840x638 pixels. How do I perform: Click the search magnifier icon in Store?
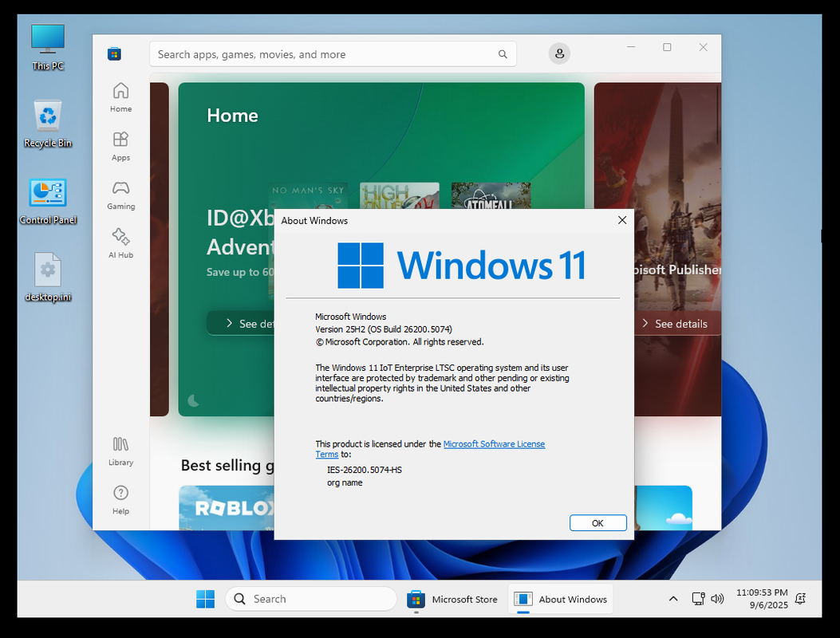point(503,54)
